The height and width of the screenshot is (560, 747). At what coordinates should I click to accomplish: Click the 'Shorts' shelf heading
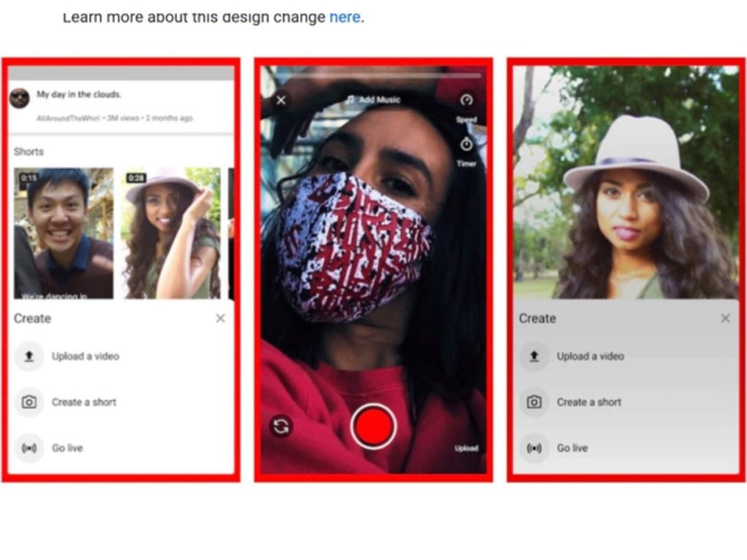pos(28,152)
